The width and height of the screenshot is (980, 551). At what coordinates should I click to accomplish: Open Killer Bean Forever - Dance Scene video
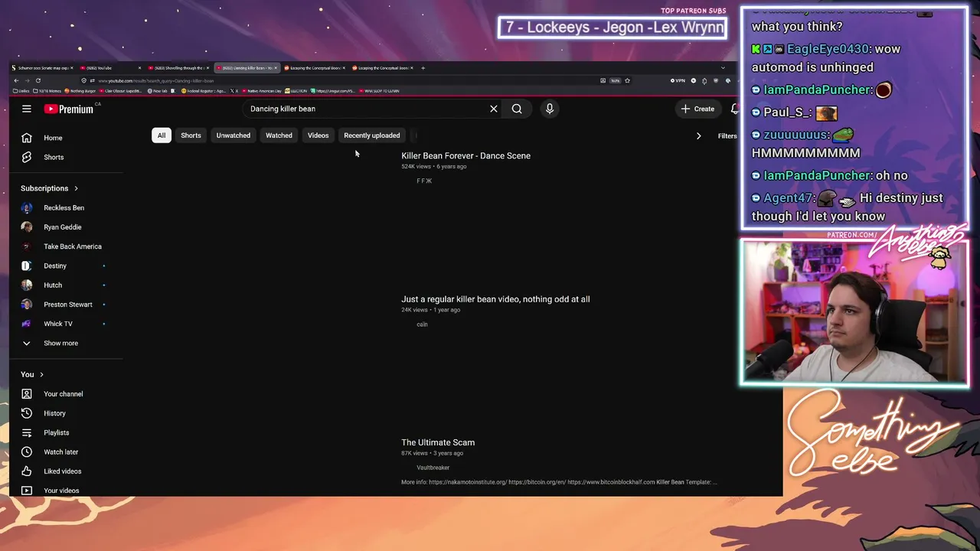[466, 155]
